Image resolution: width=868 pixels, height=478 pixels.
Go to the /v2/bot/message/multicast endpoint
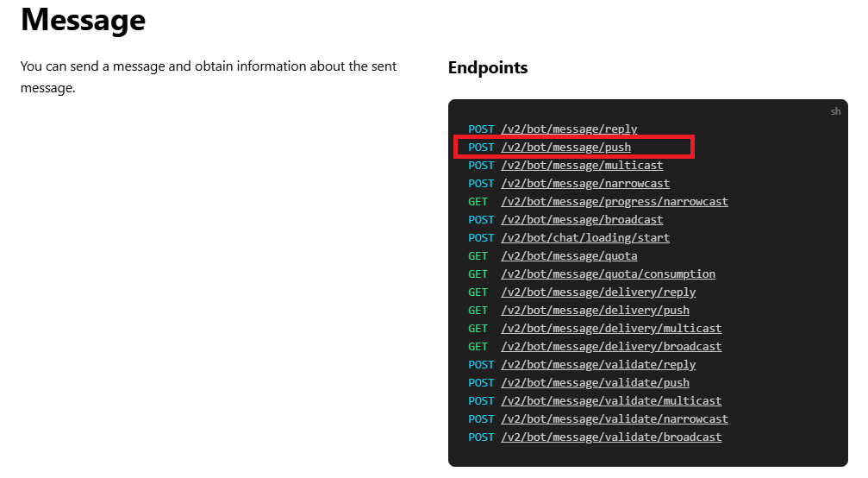tap(582, 166)
